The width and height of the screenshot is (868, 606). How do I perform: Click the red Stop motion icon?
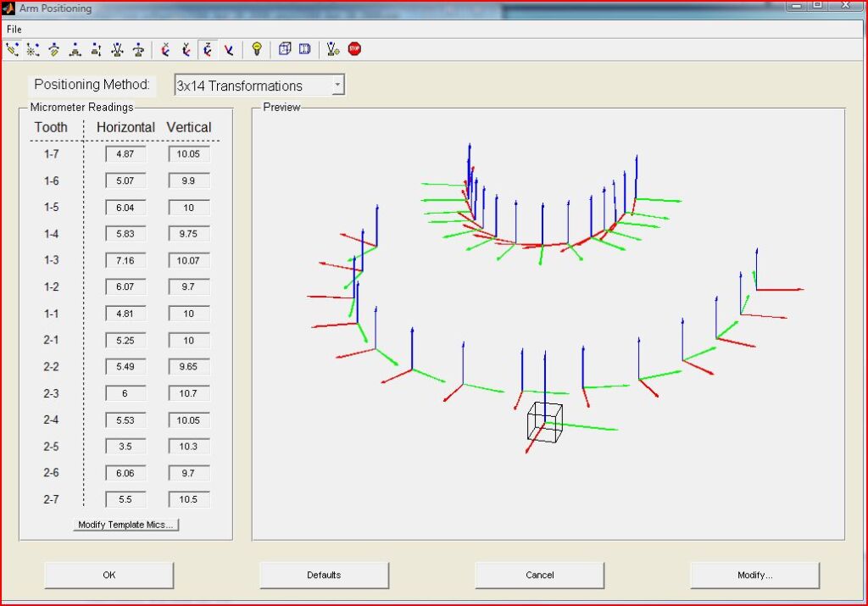[354, 49]
